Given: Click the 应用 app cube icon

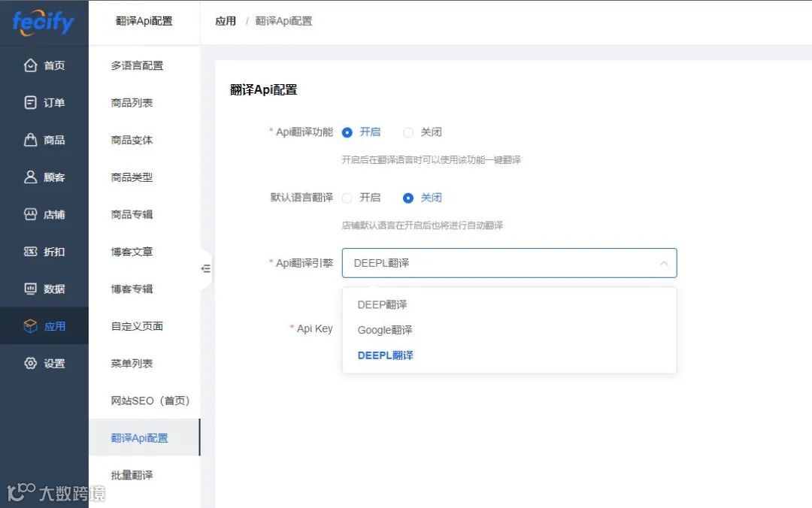Looking at the screenshot, I should pyautogui.click(x=31, y=326).
